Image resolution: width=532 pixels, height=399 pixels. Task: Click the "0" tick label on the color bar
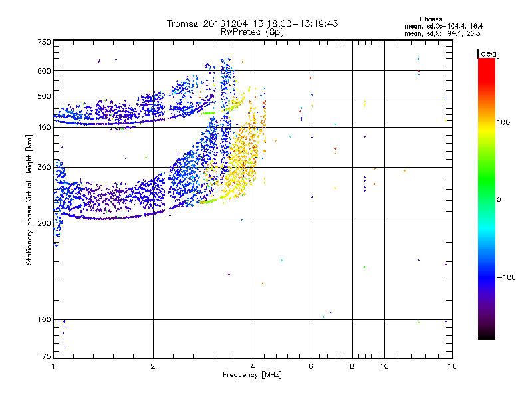coord(499,200)
